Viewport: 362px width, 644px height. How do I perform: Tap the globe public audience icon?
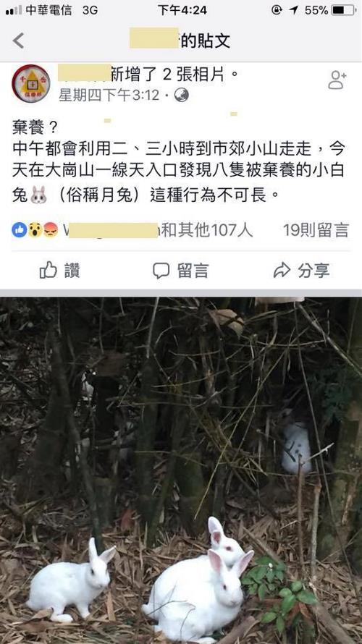point(181,96)
